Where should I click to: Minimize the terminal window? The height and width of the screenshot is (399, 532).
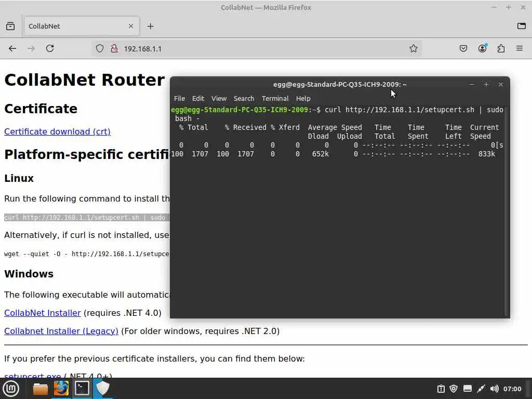472,84
